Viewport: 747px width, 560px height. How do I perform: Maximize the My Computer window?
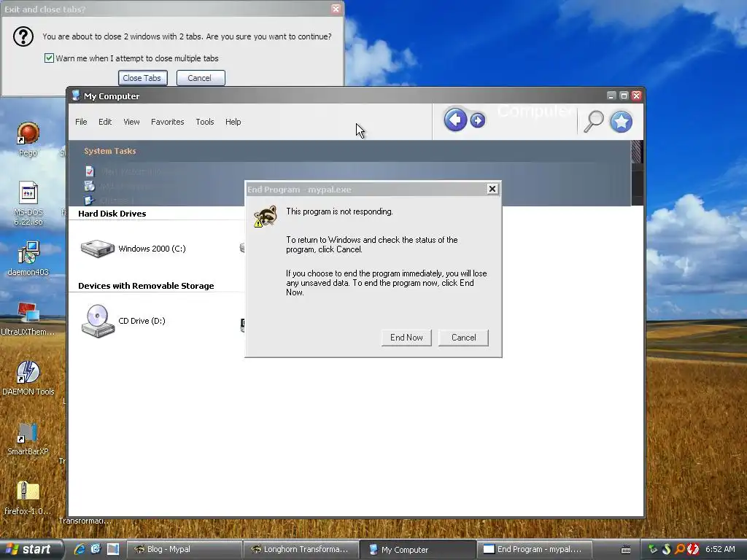624,96
